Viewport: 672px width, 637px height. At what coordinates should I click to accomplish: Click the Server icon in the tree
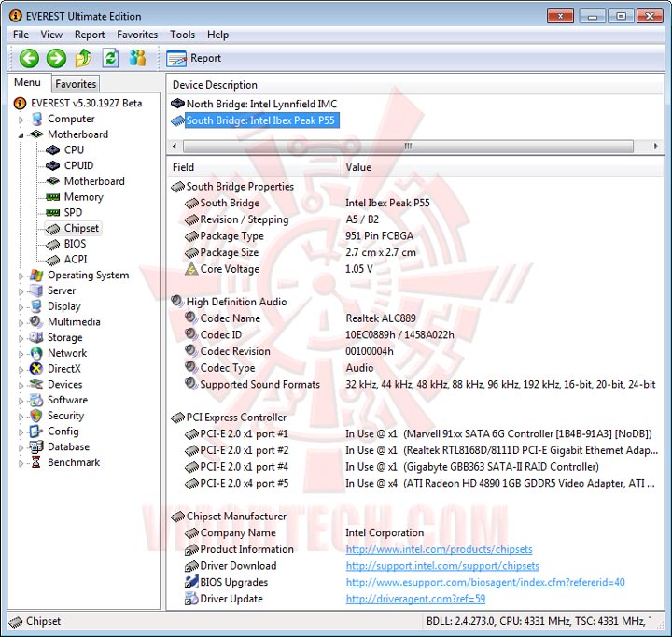(36, 290)
